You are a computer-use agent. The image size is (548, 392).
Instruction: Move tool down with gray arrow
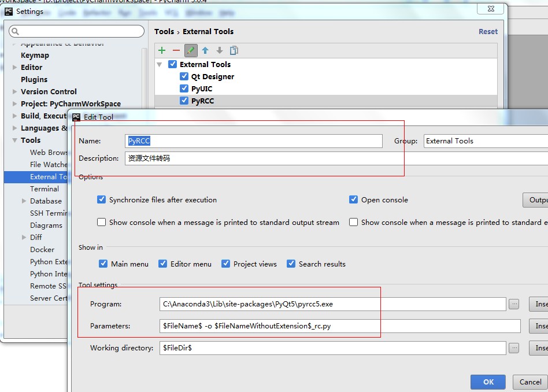click(220, 50)
